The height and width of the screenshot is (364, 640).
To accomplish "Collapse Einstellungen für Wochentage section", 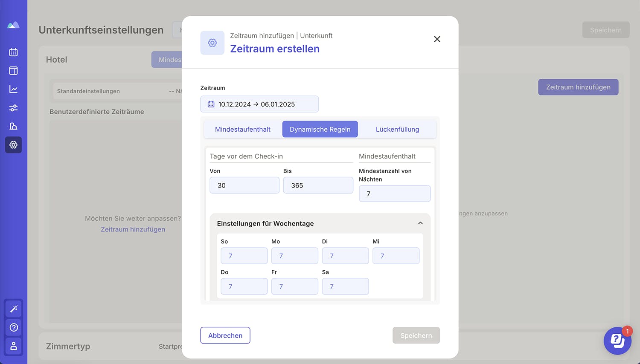I will 320,223.
